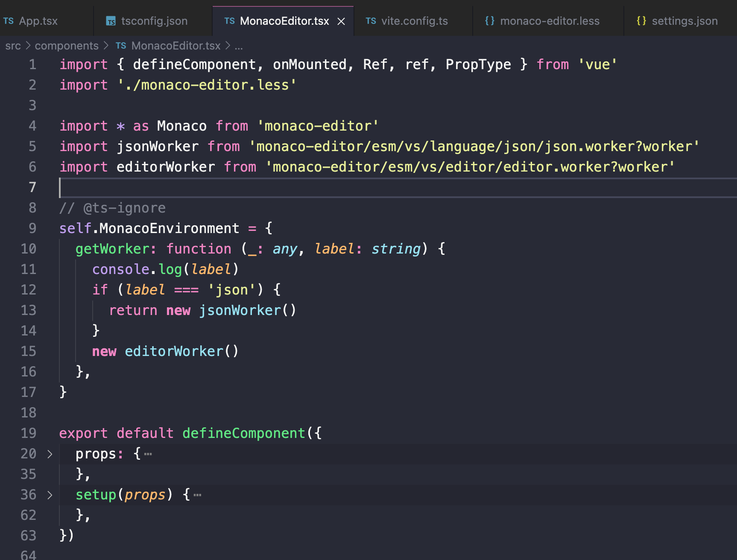The image size is (737, 560).
Task: Click the TS icon in the breadcrumb bar
Action: (x=121, y=45)
